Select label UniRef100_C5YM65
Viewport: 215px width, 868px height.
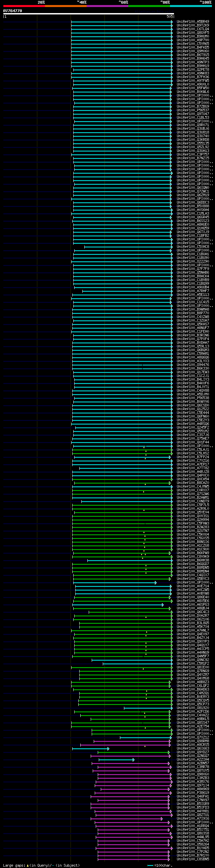193,44
